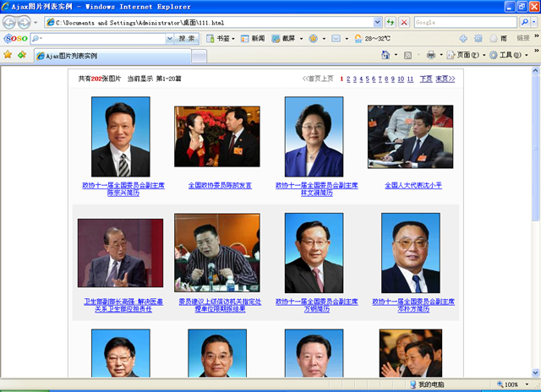The image size is (541, 392).
Task: Open the 页面(P) page menu
Action: click(466, 55)
